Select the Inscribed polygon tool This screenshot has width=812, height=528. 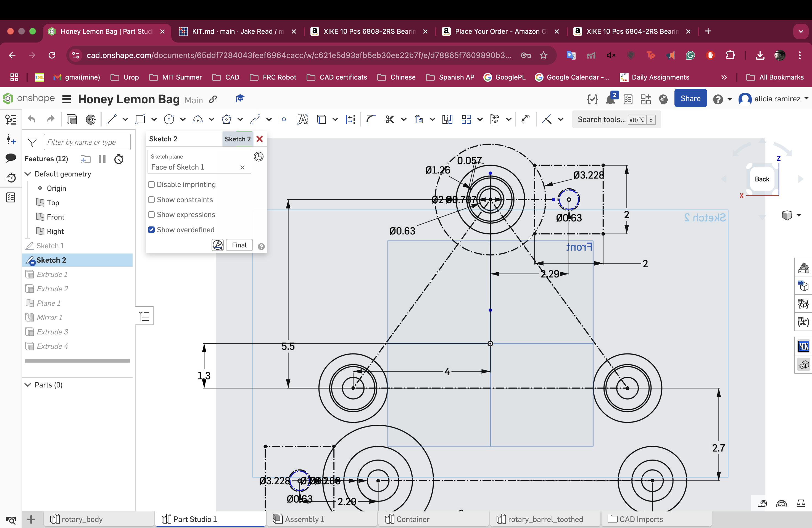pos(226,119)
